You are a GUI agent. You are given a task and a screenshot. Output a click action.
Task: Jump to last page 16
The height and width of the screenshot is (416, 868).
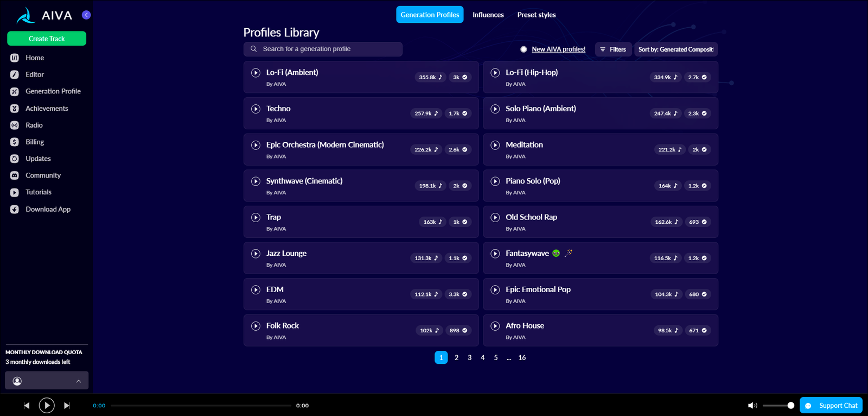pos(522,357)
